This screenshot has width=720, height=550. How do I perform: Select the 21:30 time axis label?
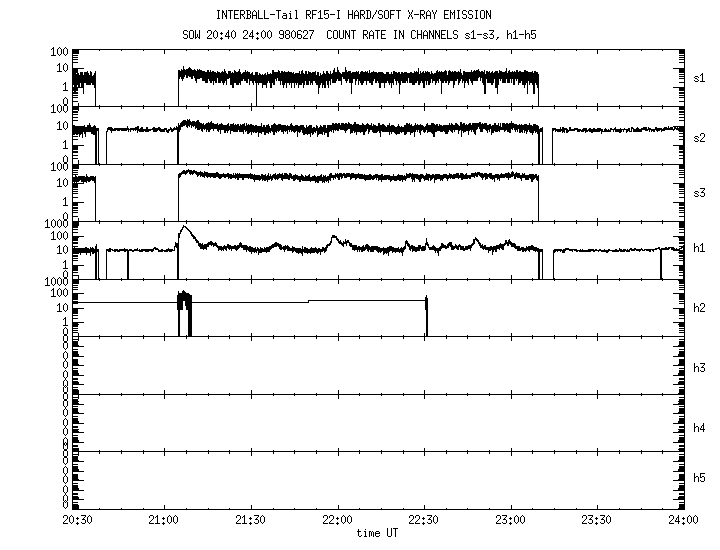click(x=250, y=521)
